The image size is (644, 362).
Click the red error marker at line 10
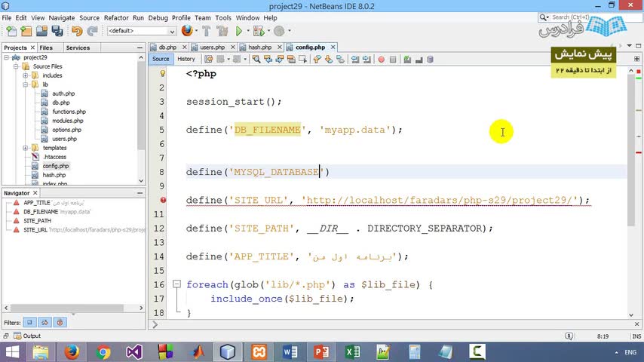coord(163,200)
